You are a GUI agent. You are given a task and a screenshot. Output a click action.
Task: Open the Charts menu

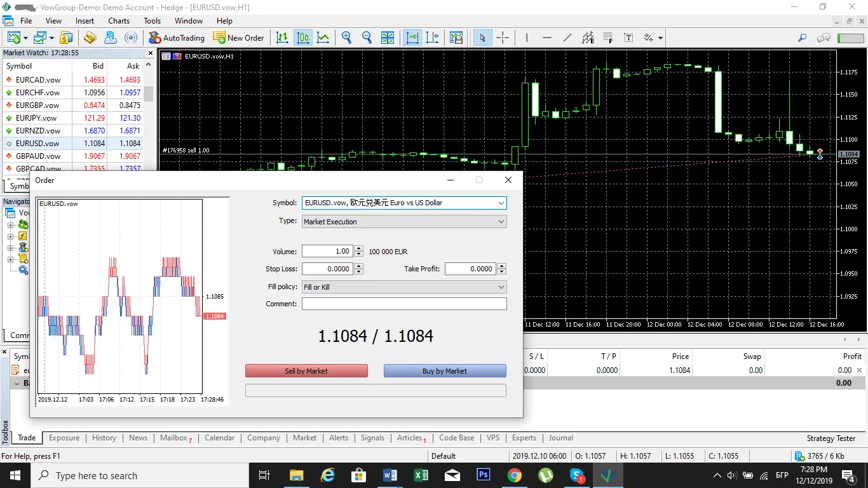coord(119,21)
